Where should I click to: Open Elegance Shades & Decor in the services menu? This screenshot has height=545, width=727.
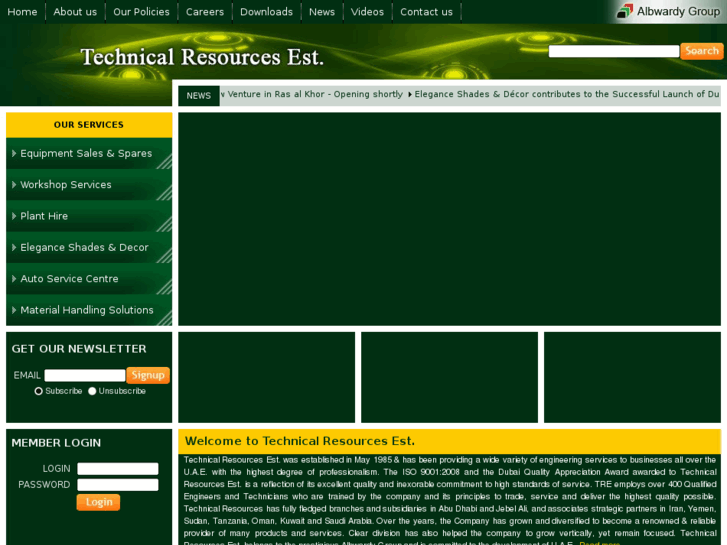click(84, 247)
